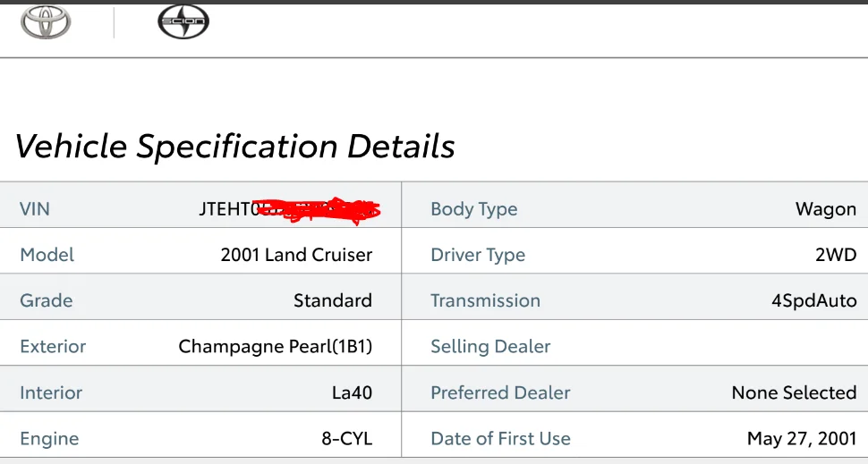Click the 2WD driver type value
Image resolution: width=868 pixels, height=464 pixels.
pos(836,255)
